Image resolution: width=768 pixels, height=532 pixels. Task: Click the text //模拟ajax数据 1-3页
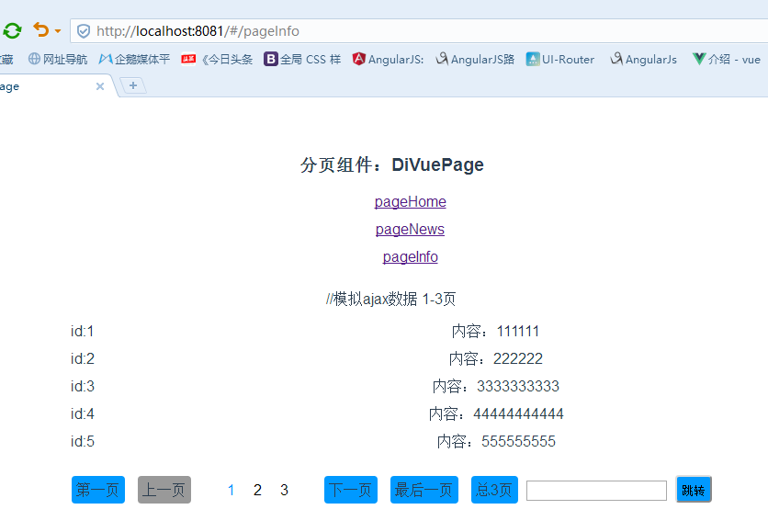click(x=390, y=299)
